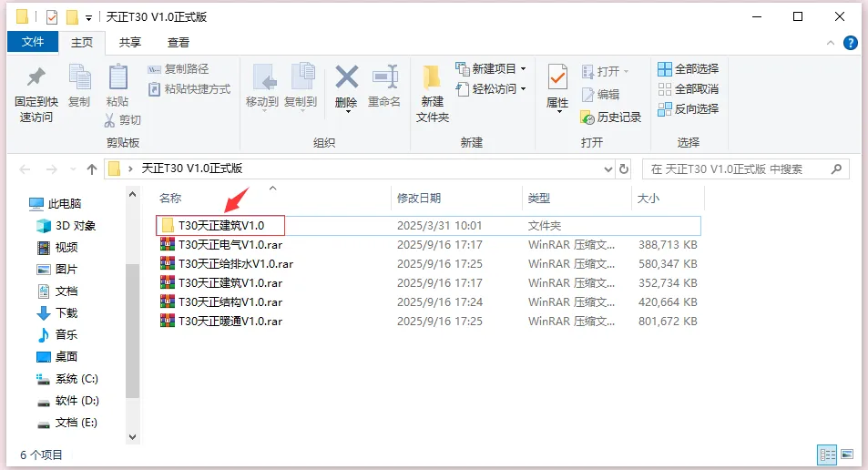Open Music (音乐) in sidebar
This screenshot has width=868, height=470.
coord(57,335)
